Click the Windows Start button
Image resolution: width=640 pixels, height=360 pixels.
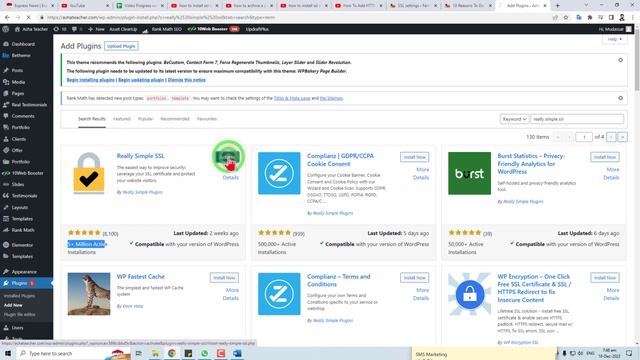[8, 353]
